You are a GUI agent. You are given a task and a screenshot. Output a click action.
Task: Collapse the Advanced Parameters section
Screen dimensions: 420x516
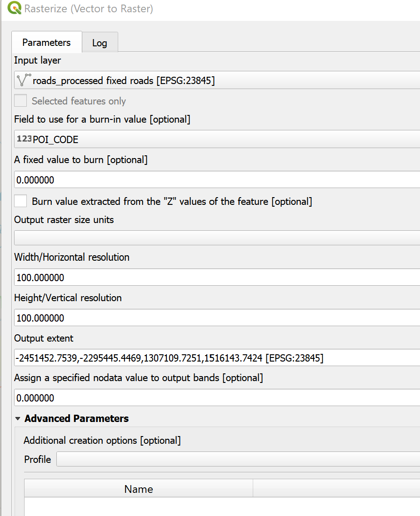[18, 418]
